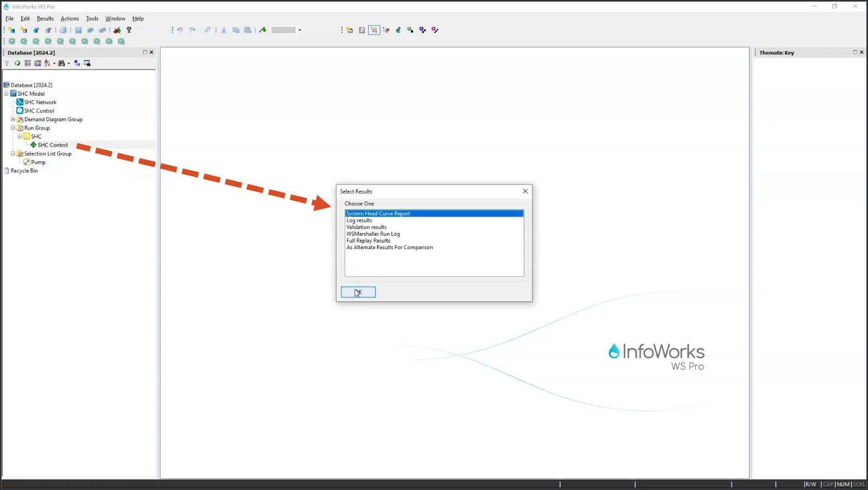Click the green refresh icon in Database panel

click(17, 63)
